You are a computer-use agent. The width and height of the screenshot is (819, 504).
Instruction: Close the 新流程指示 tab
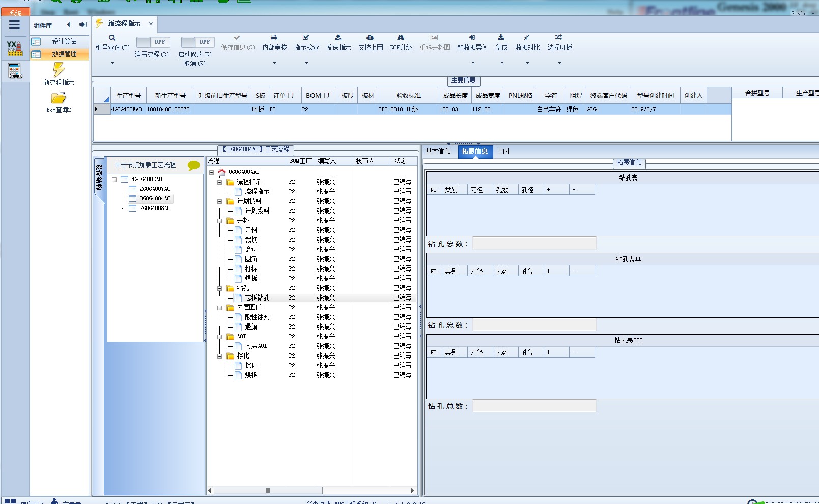coord(151,24)
